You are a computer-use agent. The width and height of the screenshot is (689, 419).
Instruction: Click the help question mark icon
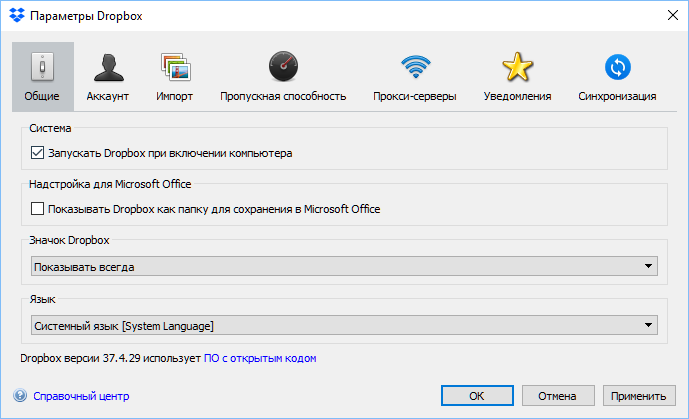coord(20,396)
